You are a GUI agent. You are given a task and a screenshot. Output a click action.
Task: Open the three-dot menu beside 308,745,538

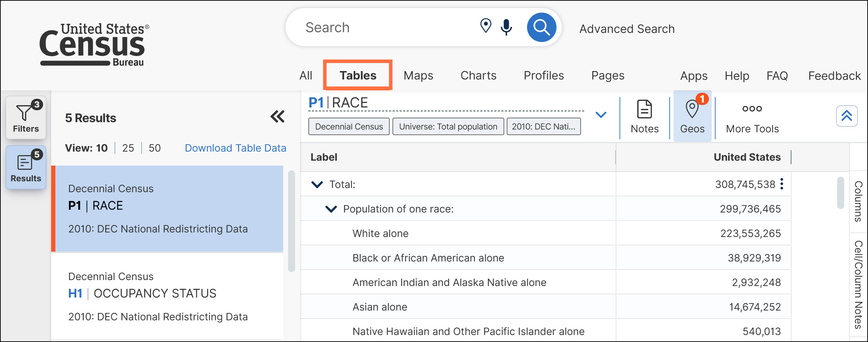tap(782, 184)
